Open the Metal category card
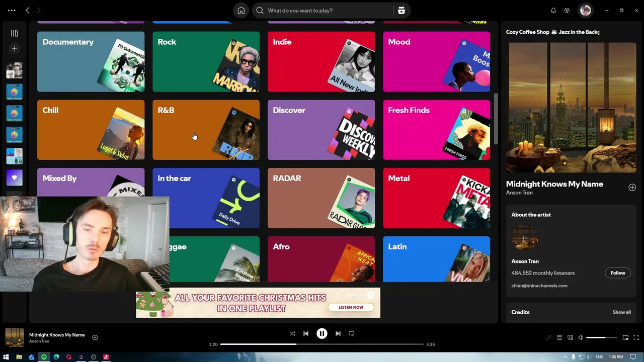 point(436,198)
